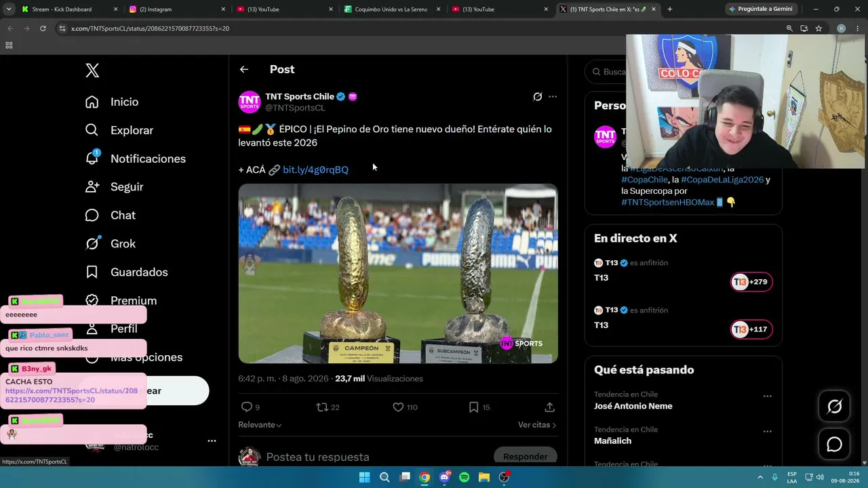
Task: Open the post's three-dot more menu
Action: [x=553, y=97]
